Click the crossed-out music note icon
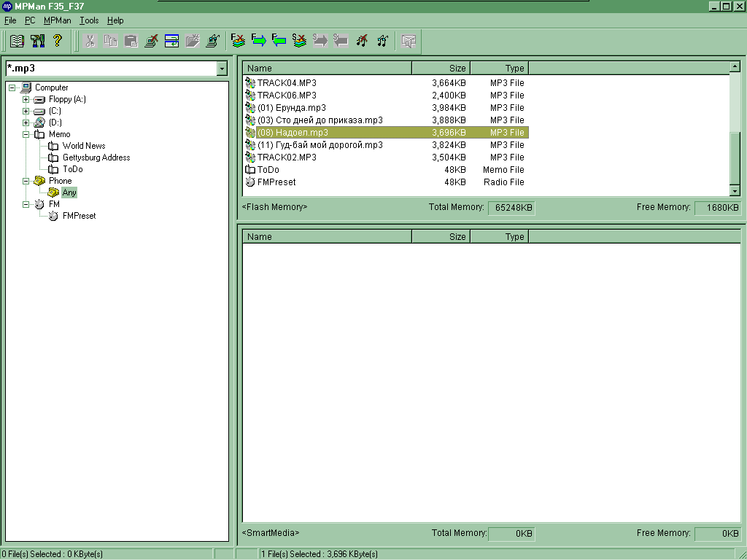747x560 pixels. (x=362, y=41)
